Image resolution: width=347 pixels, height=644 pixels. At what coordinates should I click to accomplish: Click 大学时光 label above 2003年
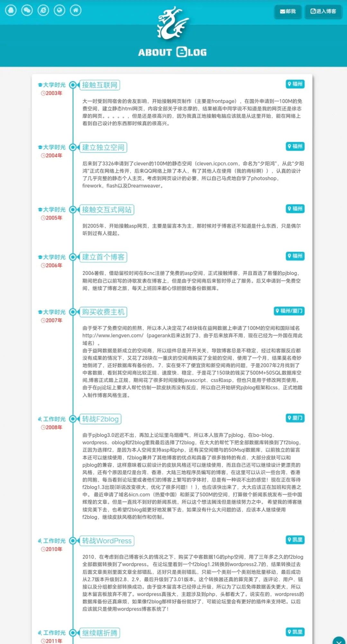pyautogui.click(x=52, y=85)
